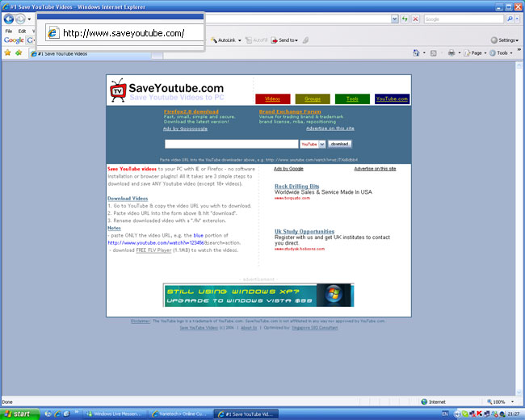Click the Singapore SEO Consultant footer link
The width and height of the screenshot is (525, 420).
pyautogui.click(x=314, y=328)
